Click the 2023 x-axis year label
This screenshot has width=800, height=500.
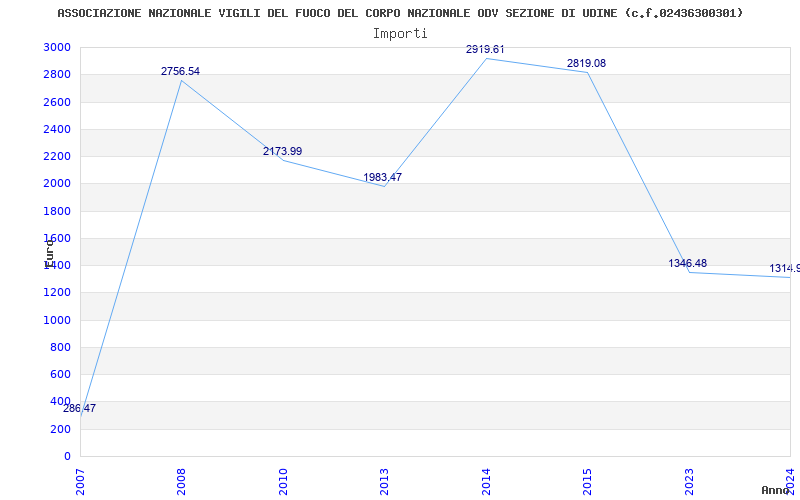[x=689, y=482]
